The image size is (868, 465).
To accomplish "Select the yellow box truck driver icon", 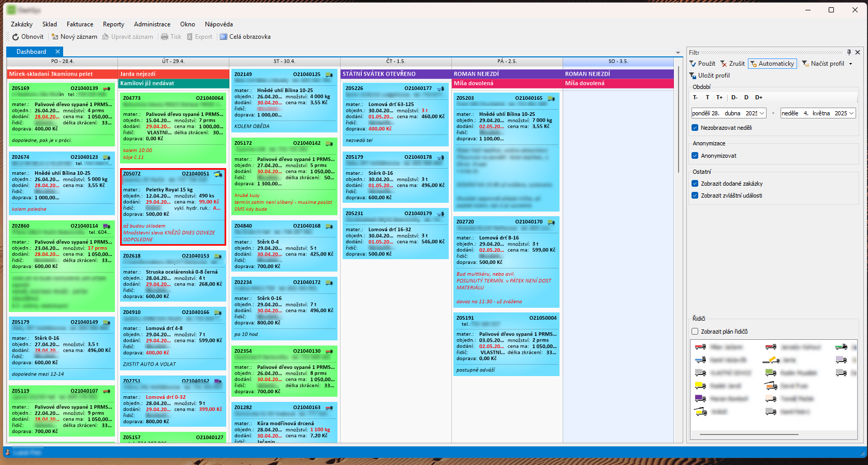I will coord(700,385).
